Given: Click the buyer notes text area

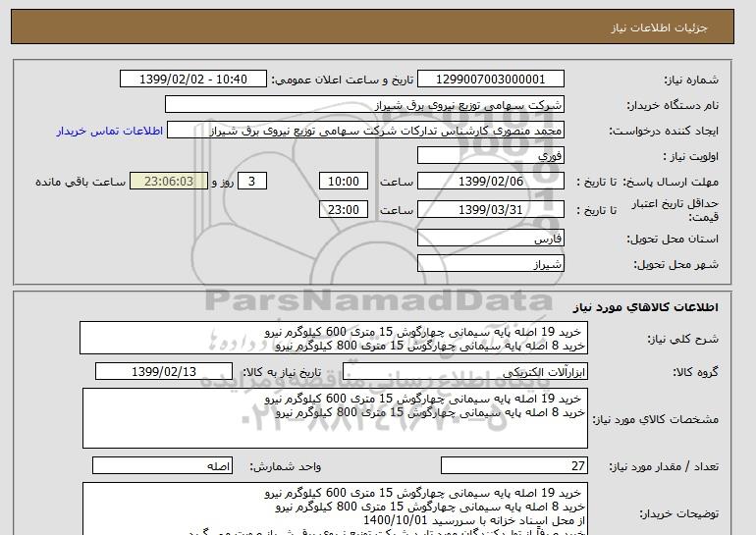Looking at the screenshot, I should click(x=335, y=508).
